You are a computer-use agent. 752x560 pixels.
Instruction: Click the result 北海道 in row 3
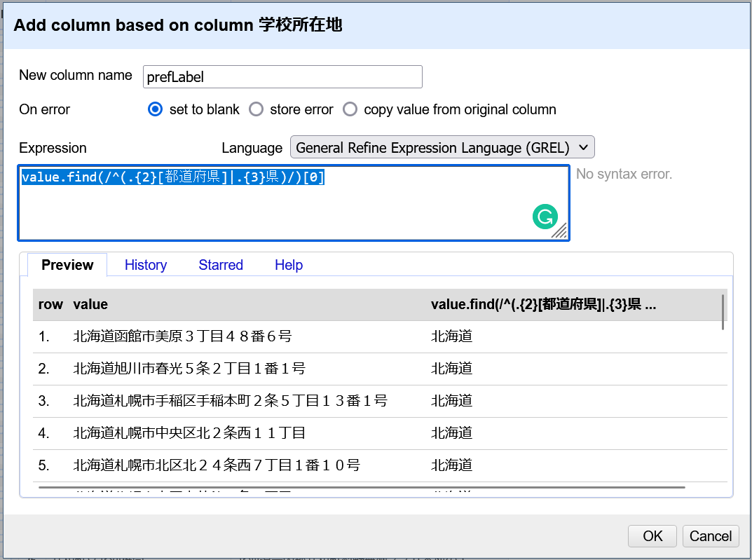[x=451, y=400]
